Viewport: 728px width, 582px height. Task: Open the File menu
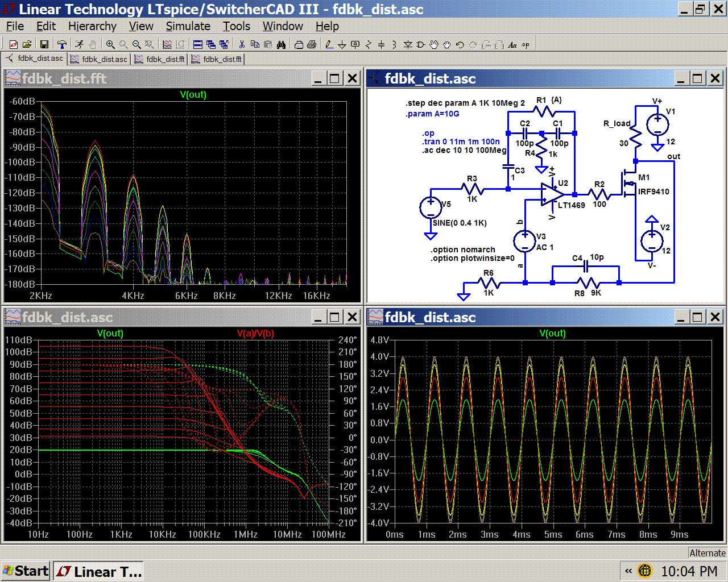click(x=15, y=26)
